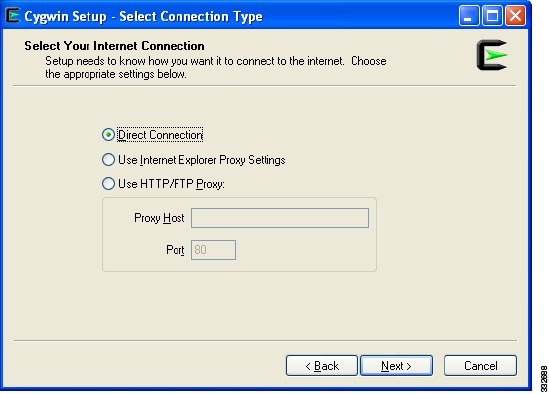Viewport: 549px width, 394px height.
Task: Continue setup with the Next button
Action: click(x=396, y=366)
